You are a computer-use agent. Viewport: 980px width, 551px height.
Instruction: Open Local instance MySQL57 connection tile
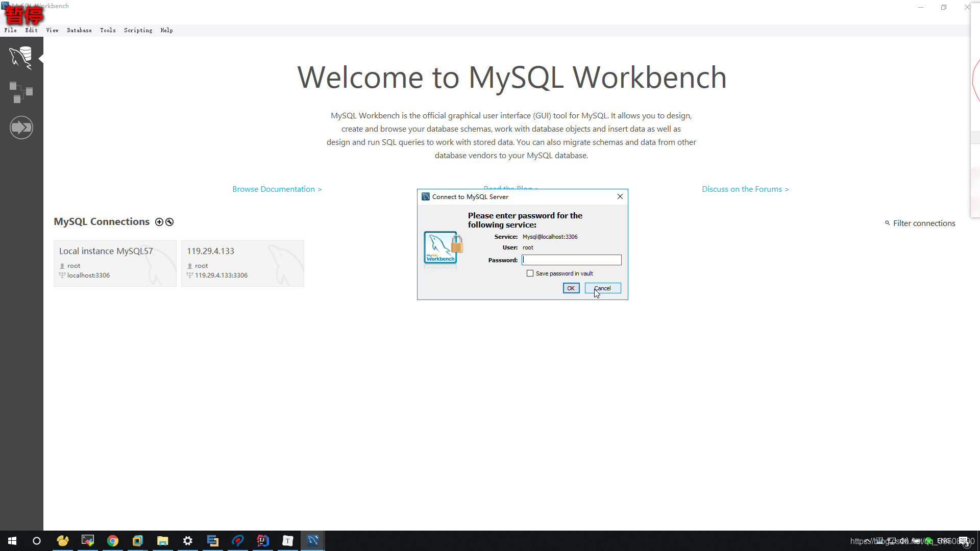pos(115,263)
